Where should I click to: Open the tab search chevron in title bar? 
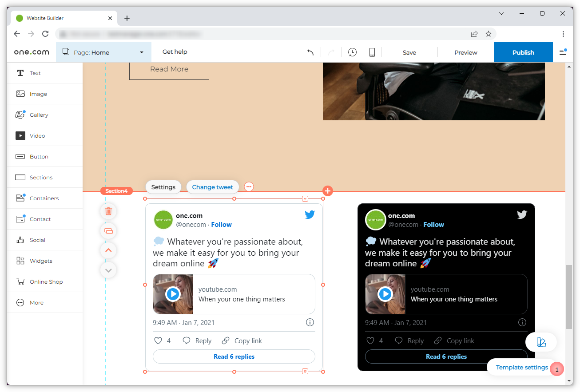501,13
